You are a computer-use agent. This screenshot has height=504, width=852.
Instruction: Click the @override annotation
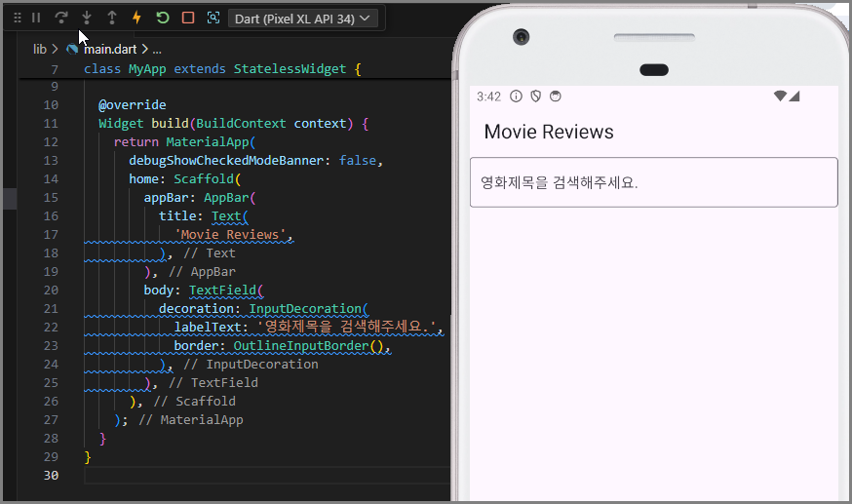coord(132,105)
